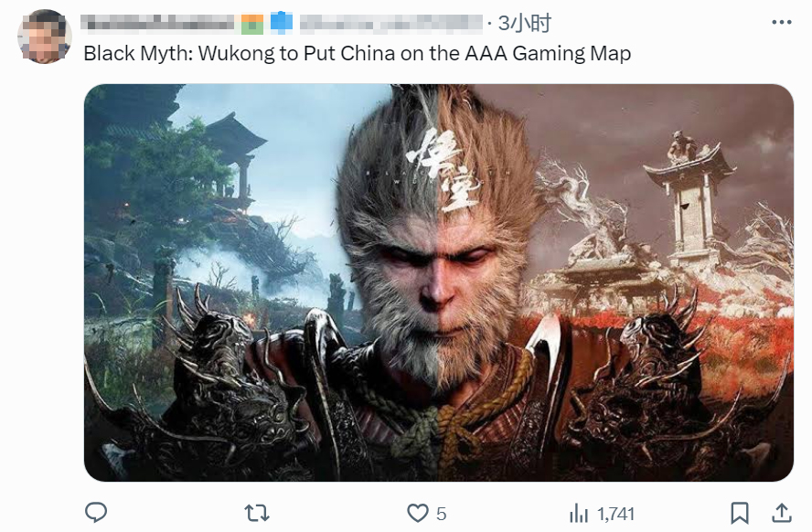Like the post with the heart icon
The image size is (812, 532).
[x=417, y=514]
